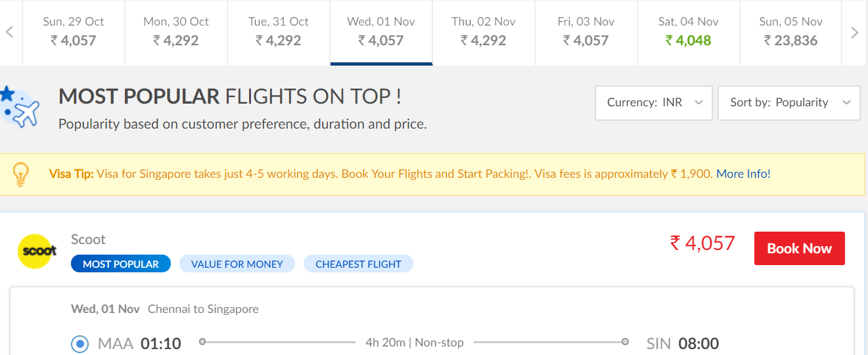The height and width of the screenshot is (355, 868).
Task: Open the Currency INR dropdown
Action: point(653,103)
